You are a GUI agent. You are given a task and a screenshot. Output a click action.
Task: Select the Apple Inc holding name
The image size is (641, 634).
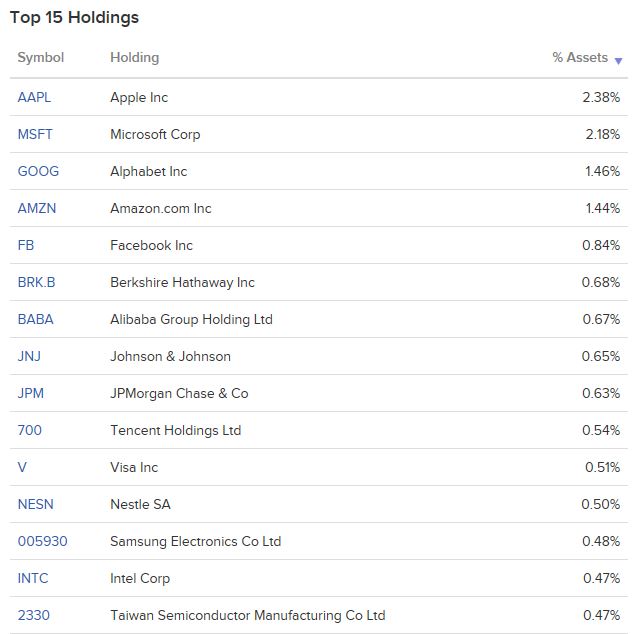coord(139,98)
